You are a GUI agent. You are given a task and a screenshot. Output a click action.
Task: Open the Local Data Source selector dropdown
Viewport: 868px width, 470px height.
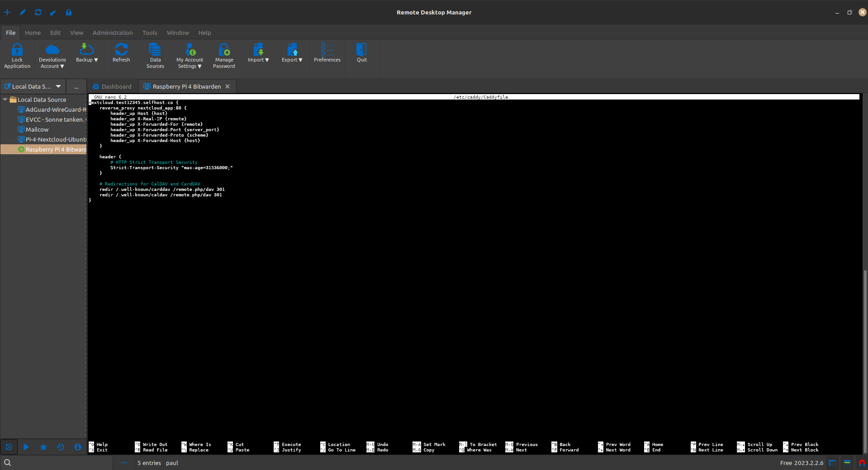(x=58, y=86)
